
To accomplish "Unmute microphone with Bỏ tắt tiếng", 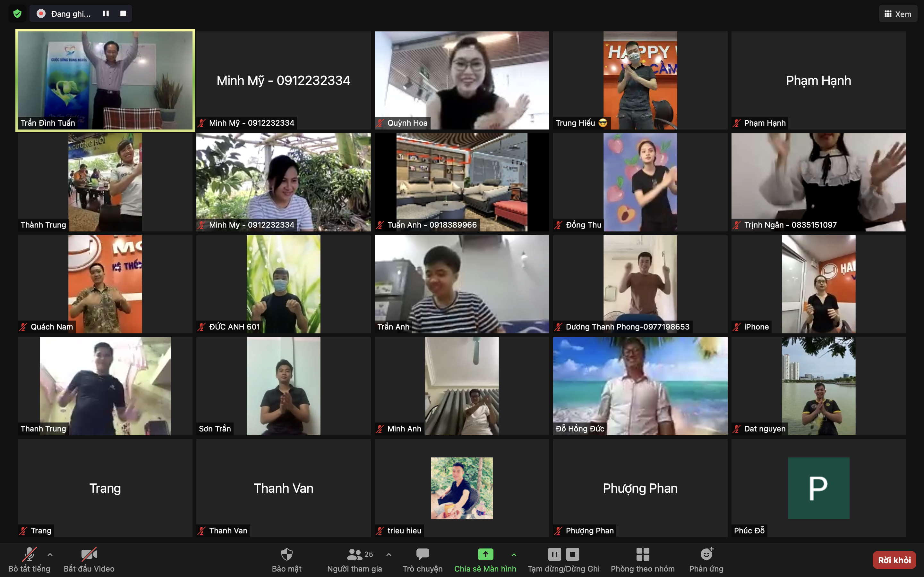I will coord(30,554).
